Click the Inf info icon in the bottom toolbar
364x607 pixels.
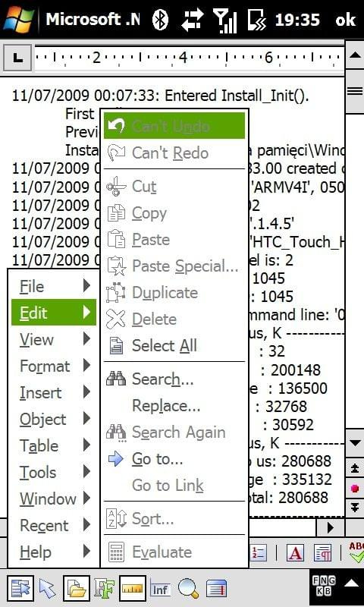pos(160,590)
